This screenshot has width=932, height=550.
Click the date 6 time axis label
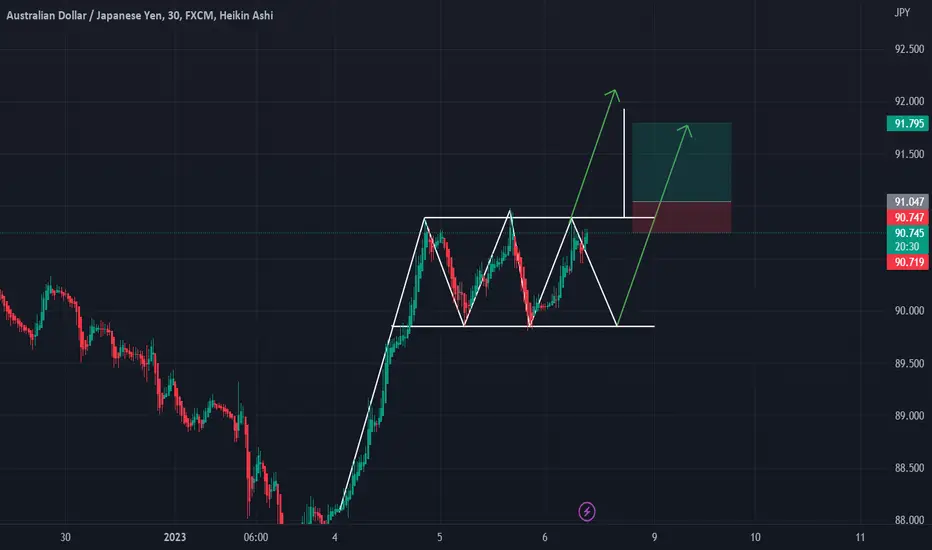pyautogui.click(x=544, y=538)
